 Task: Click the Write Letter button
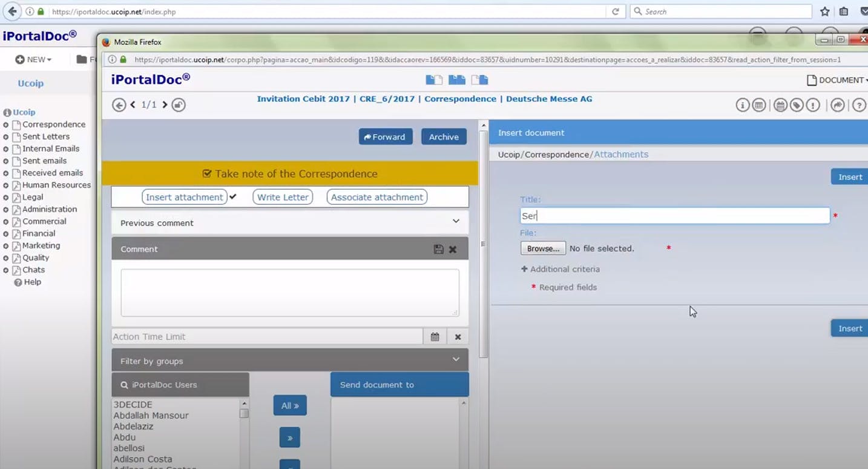pos(283,197)
